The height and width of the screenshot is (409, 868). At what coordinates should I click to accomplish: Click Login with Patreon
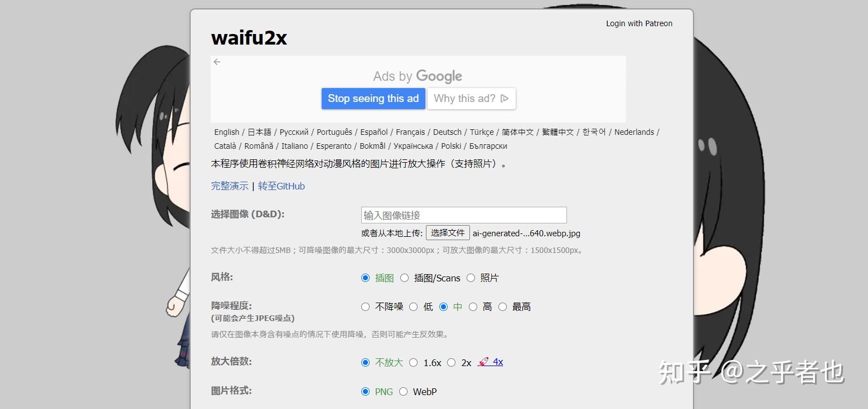click(639, 23)
